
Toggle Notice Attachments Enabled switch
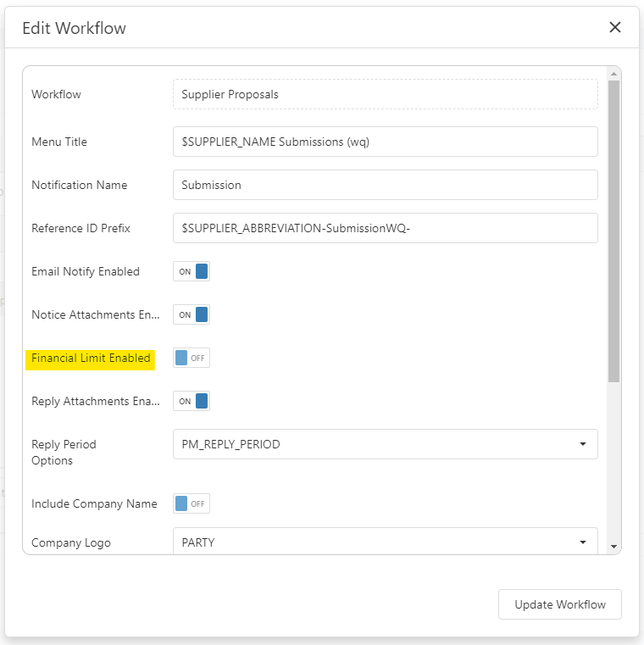point(192,314)
